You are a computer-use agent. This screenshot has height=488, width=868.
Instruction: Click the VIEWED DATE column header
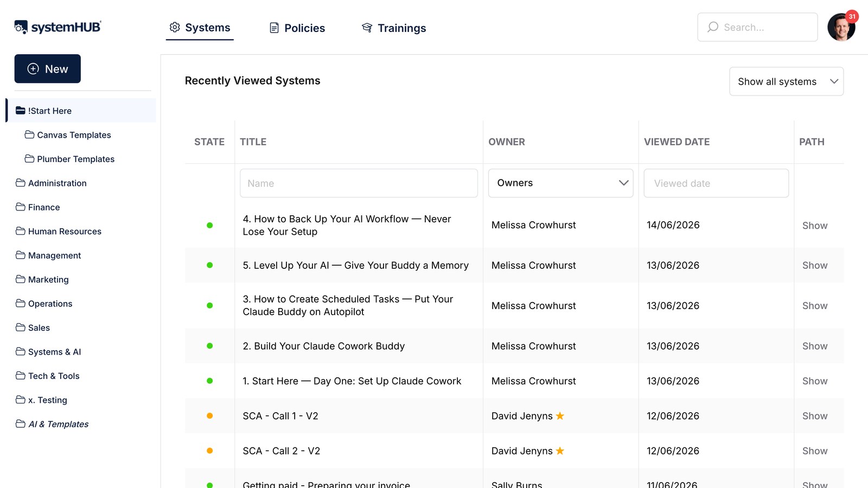pyautogui.click(x=676, y=142)
